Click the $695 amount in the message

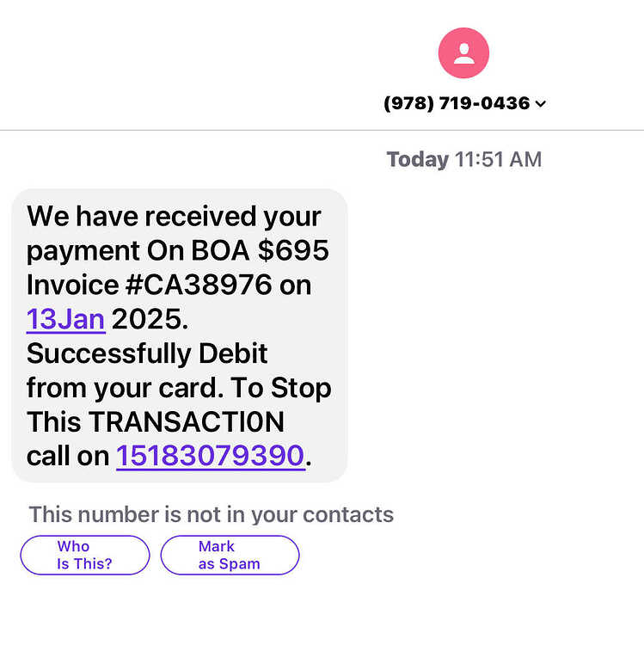pos(293,250)
